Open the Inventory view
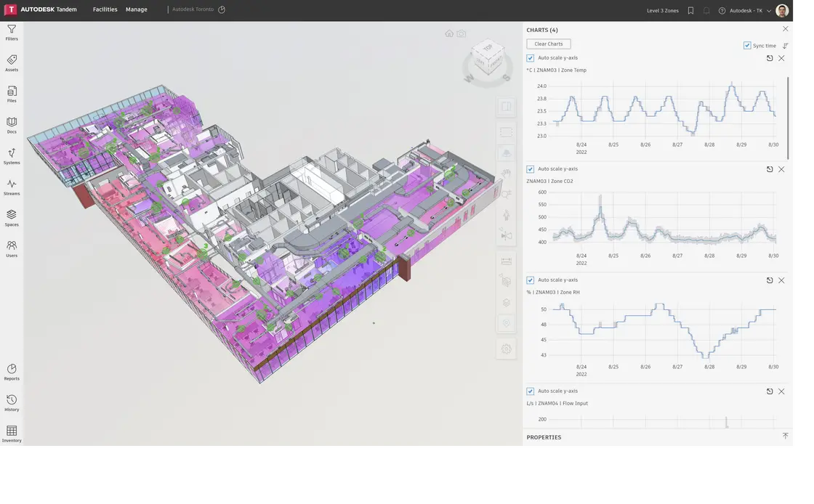 tap(12, 434)
